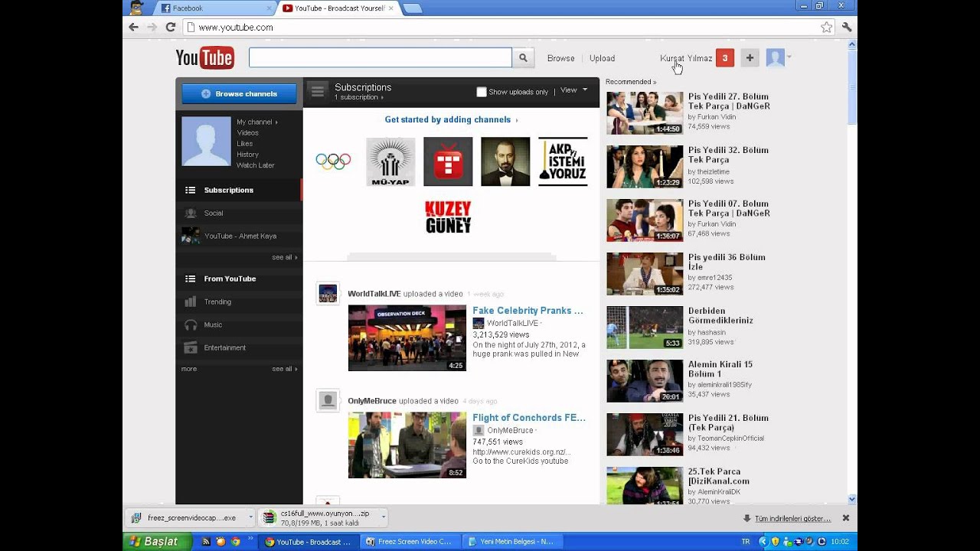Select the YouTube - Broadcast Yourself tab
Screen dimensions: 980x551
coord(337,8)
